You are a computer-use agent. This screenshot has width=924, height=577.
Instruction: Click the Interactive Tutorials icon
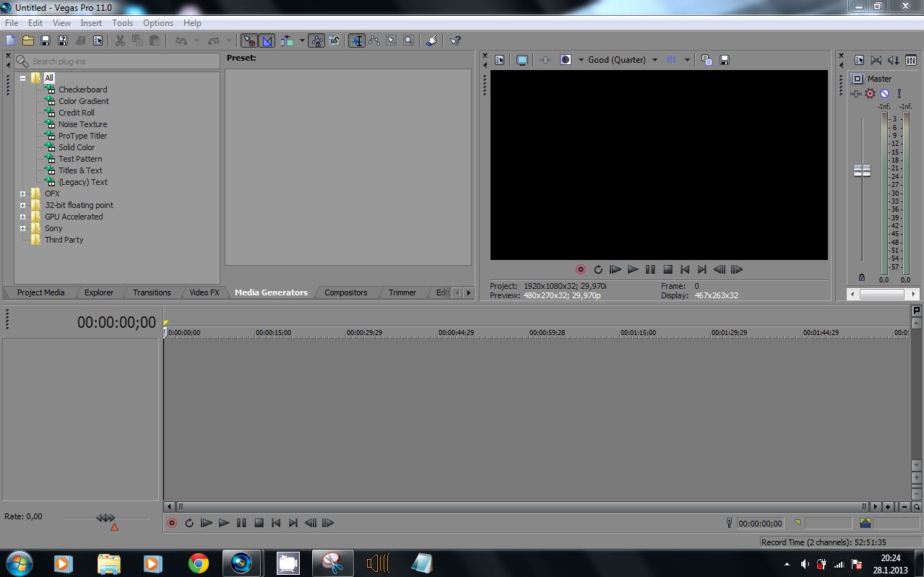pos(431,40)
